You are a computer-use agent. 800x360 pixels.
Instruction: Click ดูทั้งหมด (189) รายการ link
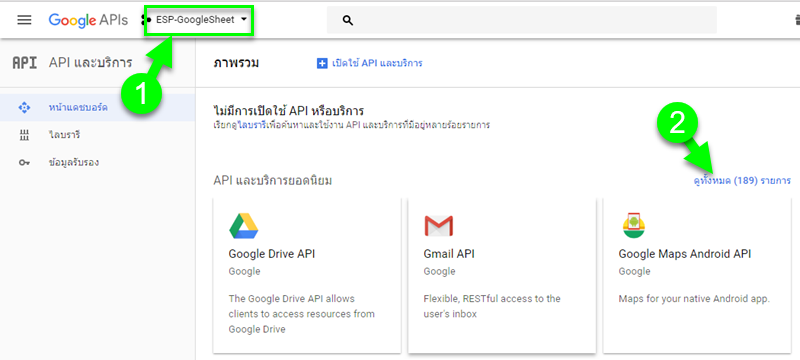pyautogui.click(x=742, y=181)
